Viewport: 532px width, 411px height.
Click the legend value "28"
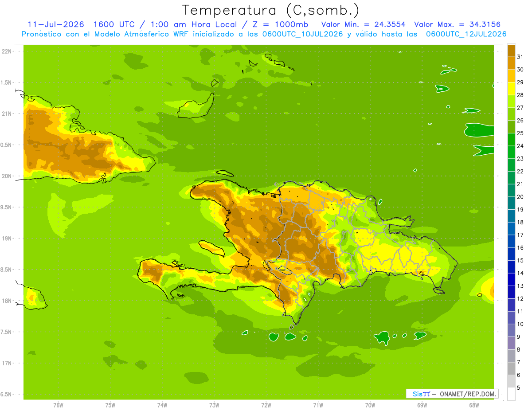520,95
